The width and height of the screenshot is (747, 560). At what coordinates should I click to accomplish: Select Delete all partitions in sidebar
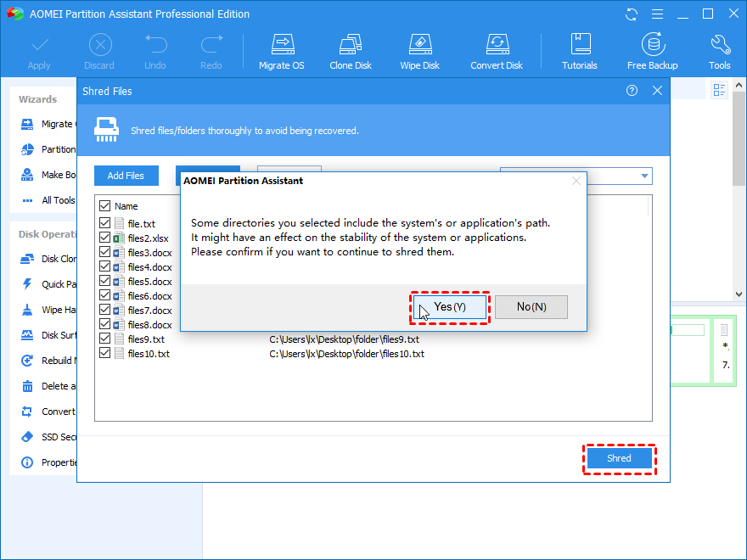point(48,386)
